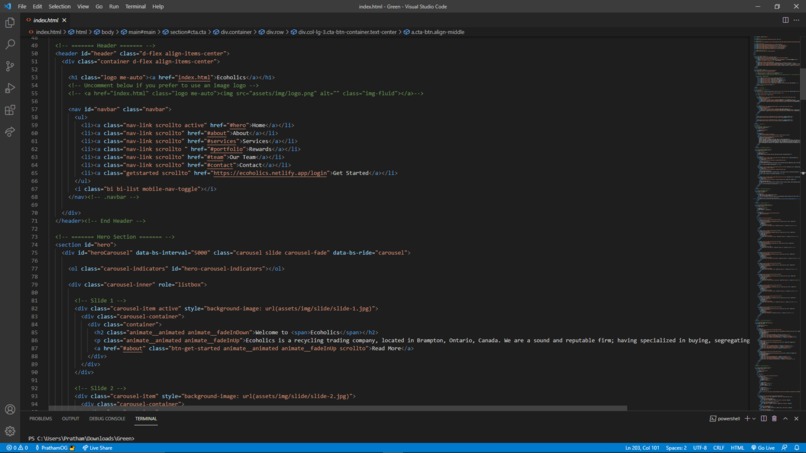Open the Source Control view
Viewport: 806px width, 453px height.
[10, 66]
